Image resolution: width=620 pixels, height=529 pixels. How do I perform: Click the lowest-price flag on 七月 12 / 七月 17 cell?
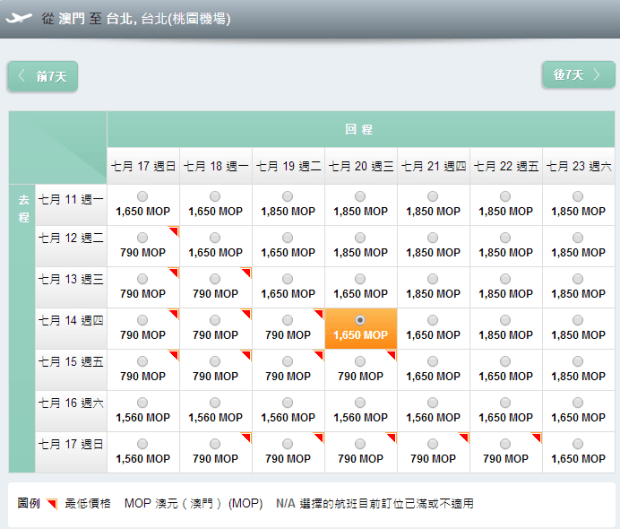(174, 231)
